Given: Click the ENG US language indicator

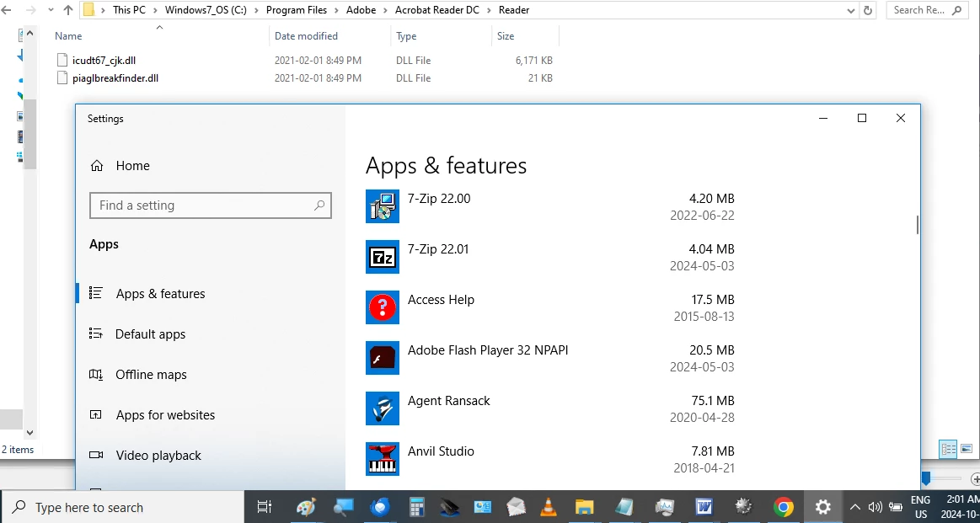Looking at the screenshot, I should [x=921, y=507].
